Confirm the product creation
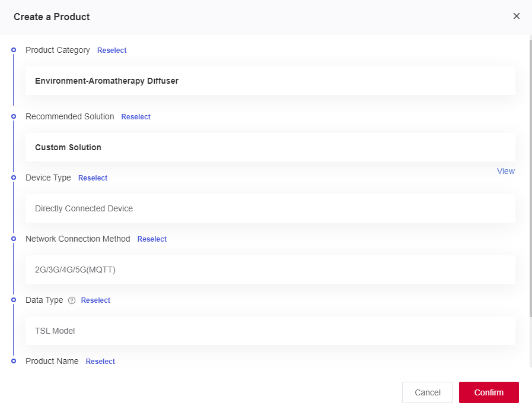Viewport: 532px width, 415px height. point(489,392)
